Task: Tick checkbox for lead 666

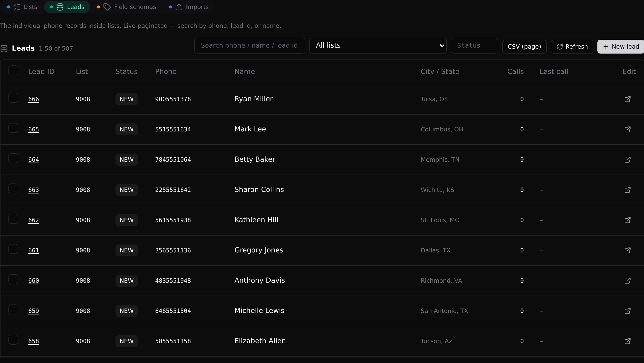Action: pos(13,98)
